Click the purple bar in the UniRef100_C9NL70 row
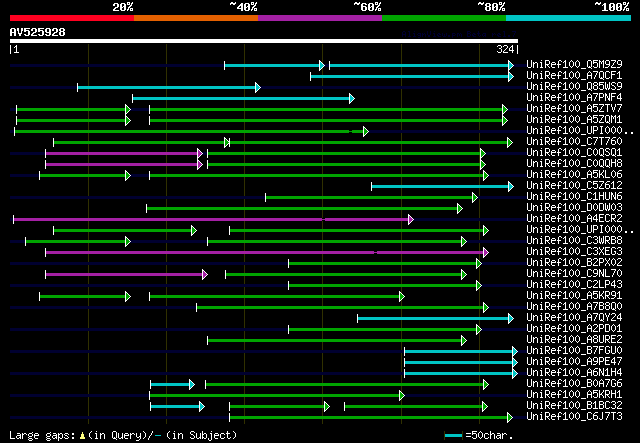The height and width of the screenshot is (443, 640). (x=127, y=275)
